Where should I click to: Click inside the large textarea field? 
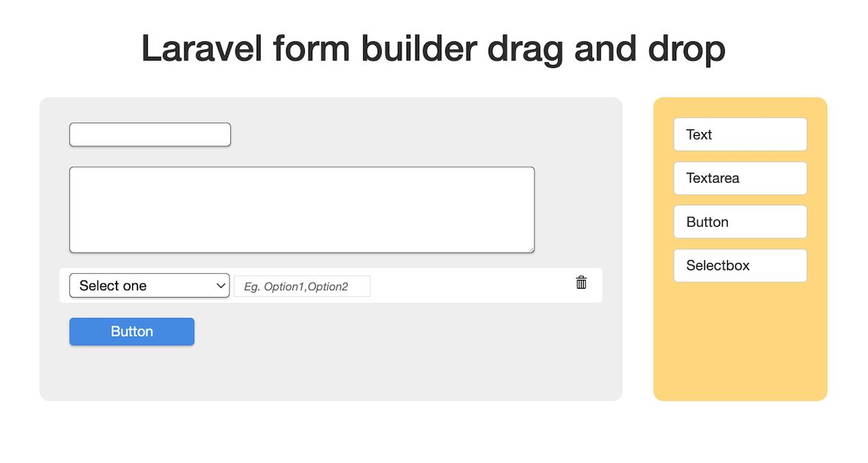(302, 209)
